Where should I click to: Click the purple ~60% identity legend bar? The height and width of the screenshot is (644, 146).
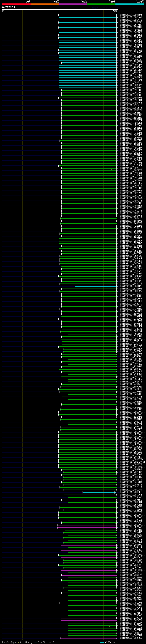point(73,4)
